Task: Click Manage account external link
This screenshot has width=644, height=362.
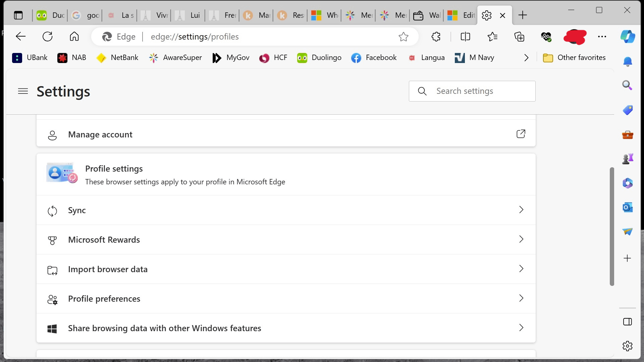Action: click(x=521, y=134)
